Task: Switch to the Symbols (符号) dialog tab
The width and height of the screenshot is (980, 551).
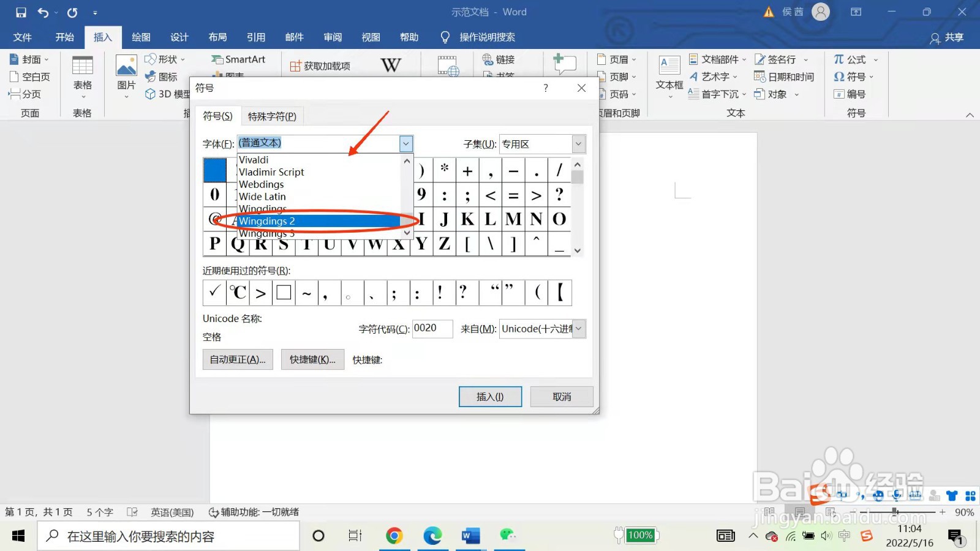Action: click(217, 116)
